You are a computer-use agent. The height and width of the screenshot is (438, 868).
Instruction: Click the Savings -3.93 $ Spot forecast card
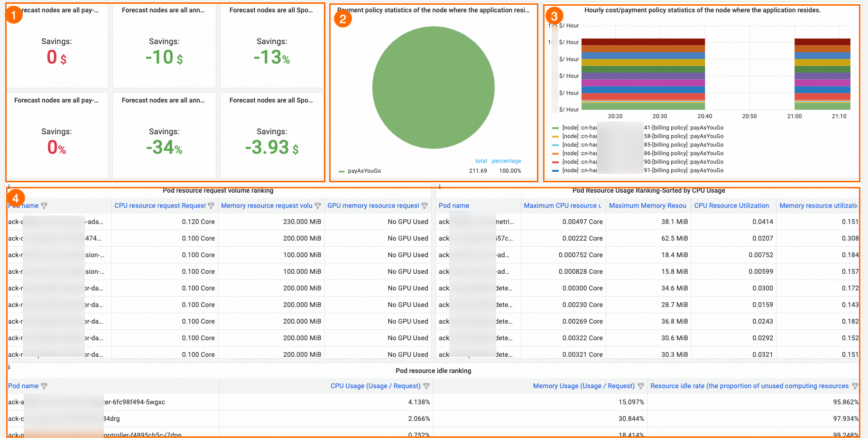coord(272,136)
